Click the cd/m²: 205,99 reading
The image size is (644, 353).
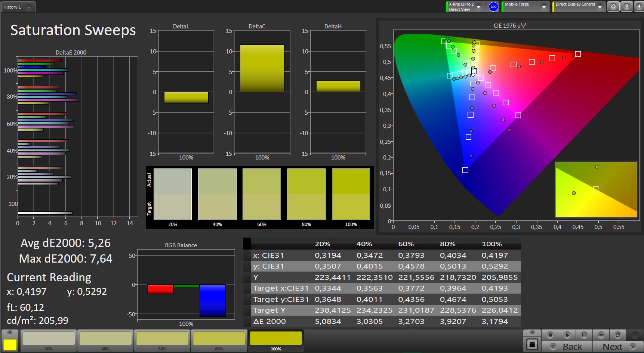point(37,321)
